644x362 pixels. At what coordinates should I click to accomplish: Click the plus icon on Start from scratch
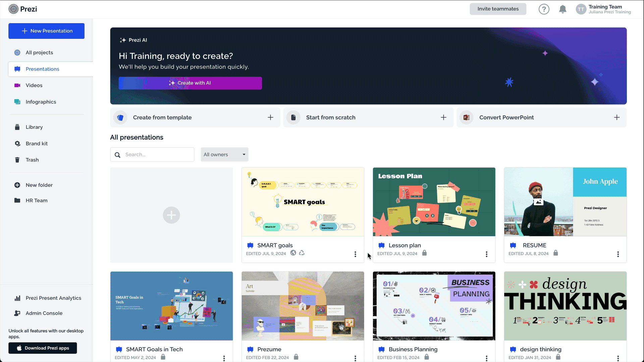(x=443, y=117)
